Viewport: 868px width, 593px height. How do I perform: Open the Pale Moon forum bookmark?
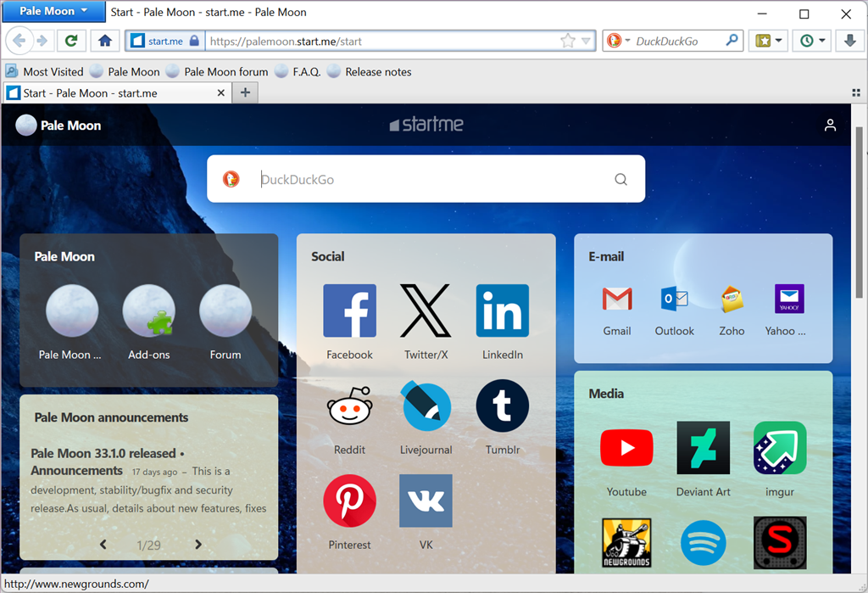coord(217,71)
